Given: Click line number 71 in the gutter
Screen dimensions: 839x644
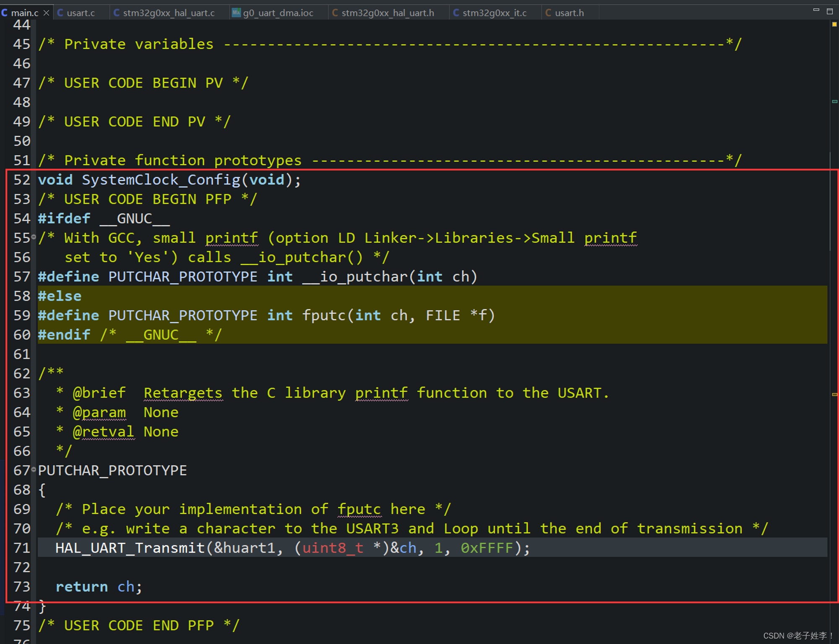Looking at the screenshot, I should tap(22, 548).
